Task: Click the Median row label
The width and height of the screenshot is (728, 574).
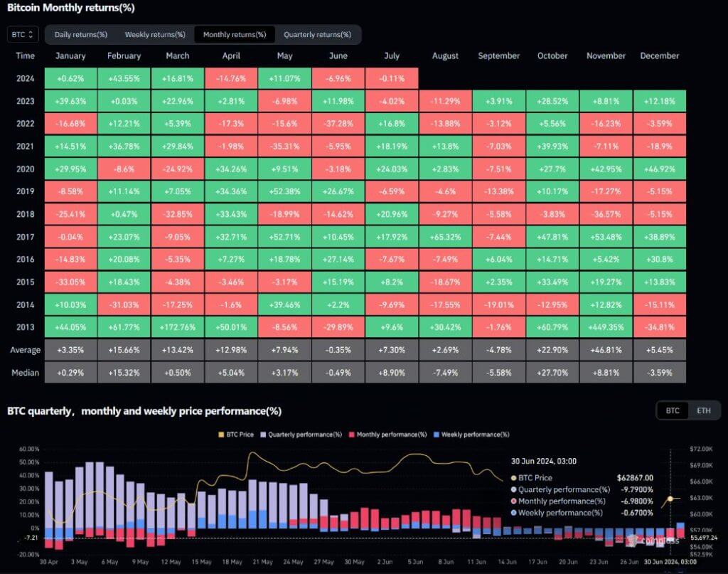Action: point(25,373)
